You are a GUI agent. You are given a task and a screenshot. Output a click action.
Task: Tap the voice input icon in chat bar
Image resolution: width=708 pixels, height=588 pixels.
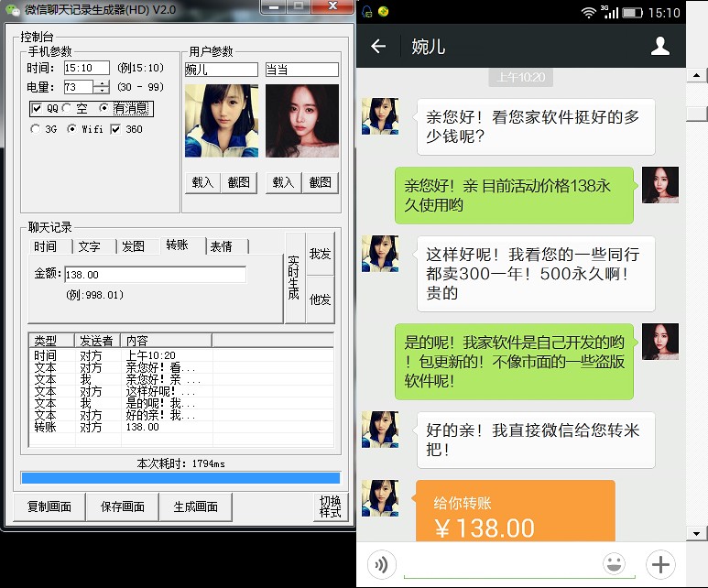[382, 564]
